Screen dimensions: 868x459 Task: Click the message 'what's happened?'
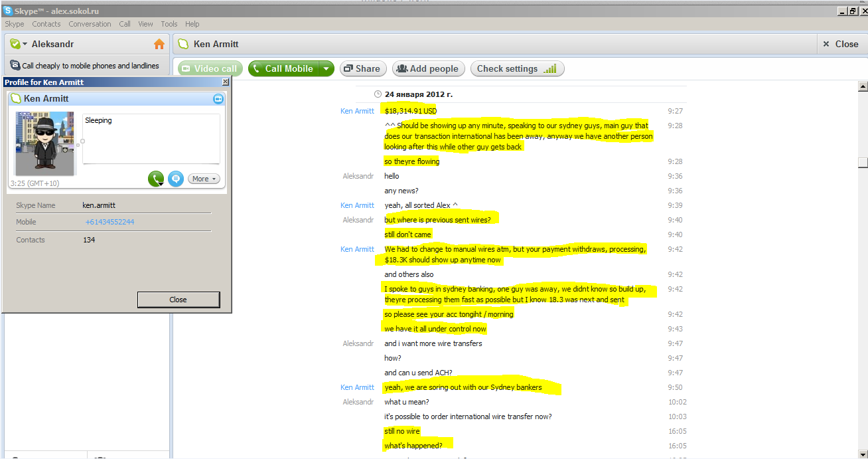(413, 446)
